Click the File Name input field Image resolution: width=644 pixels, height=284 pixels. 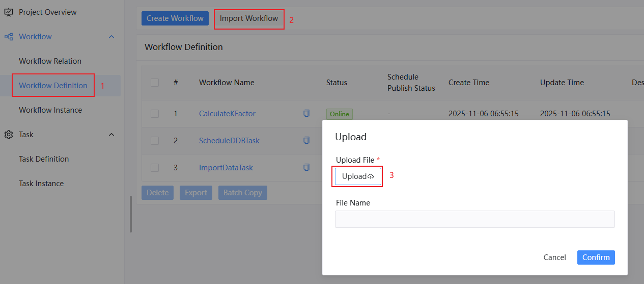tap(474, 219)
